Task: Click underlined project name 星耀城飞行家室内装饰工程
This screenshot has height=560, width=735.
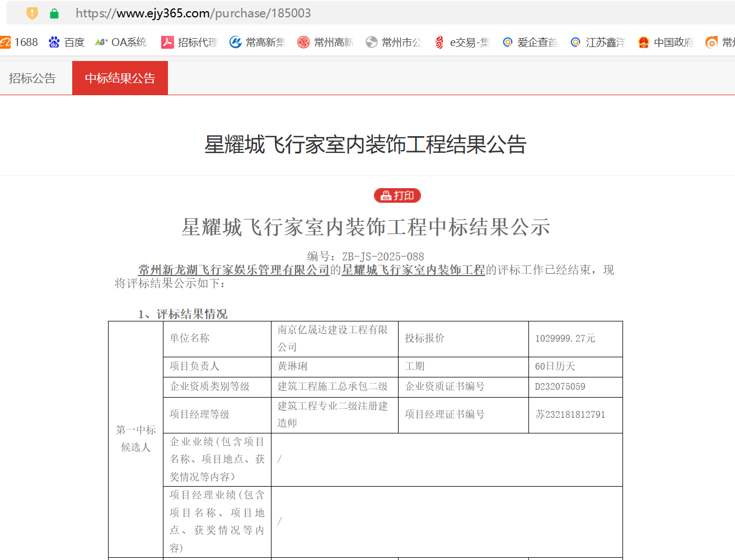Action: click(x=414, y=270)
